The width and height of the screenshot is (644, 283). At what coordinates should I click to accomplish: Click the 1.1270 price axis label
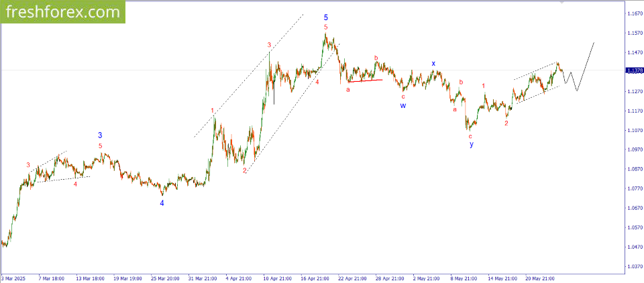point(635,91)
